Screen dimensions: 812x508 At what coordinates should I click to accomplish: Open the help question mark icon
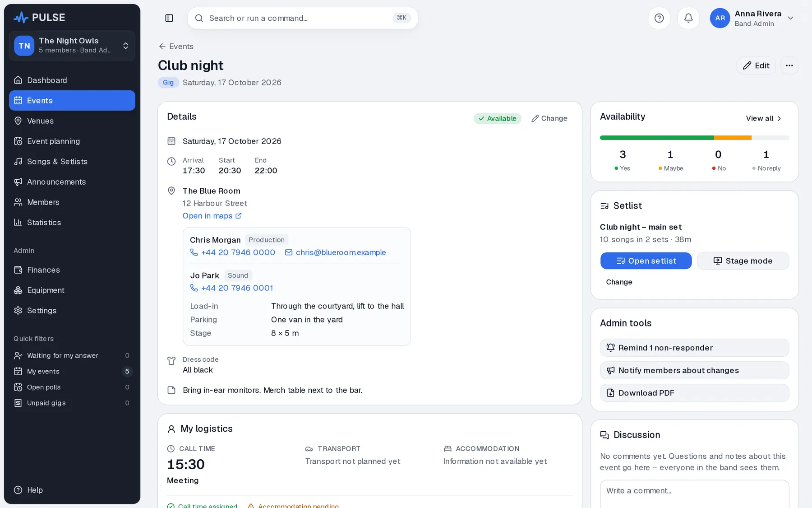[659, 18]
